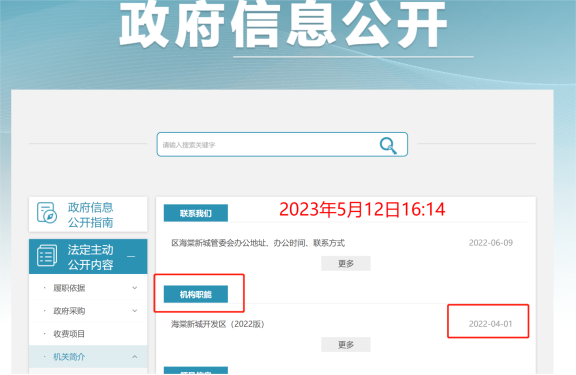Select the 履职依据 menu item
The image size is (576, 375).
click(69, 288)
